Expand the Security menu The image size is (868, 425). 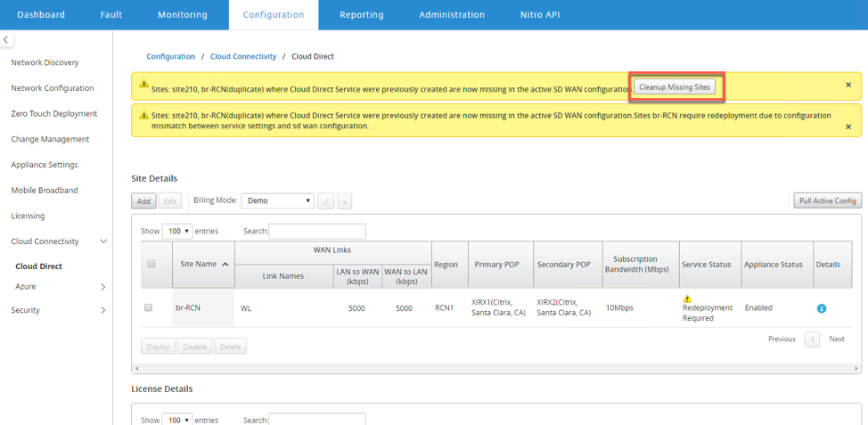click(x=103, y=310)
